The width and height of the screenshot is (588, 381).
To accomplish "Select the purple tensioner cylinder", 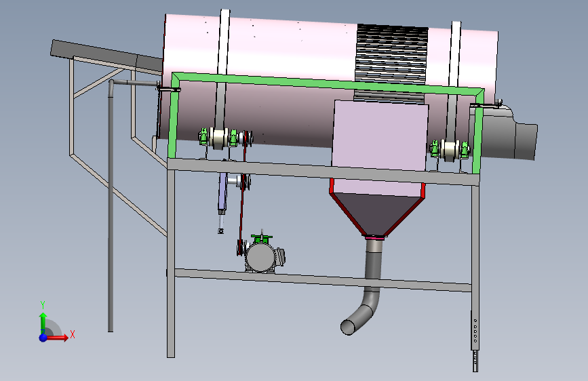I will (223, 191).
